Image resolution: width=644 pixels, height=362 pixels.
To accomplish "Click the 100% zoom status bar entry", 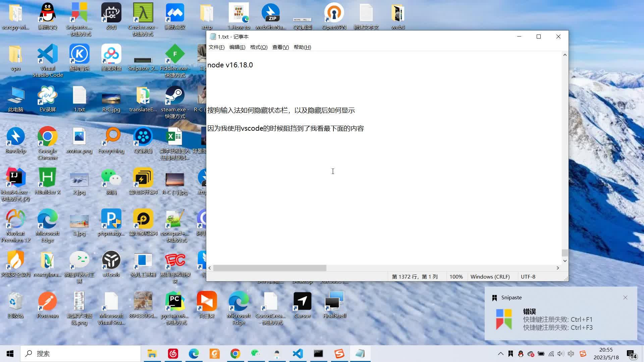I will point(456,277).
